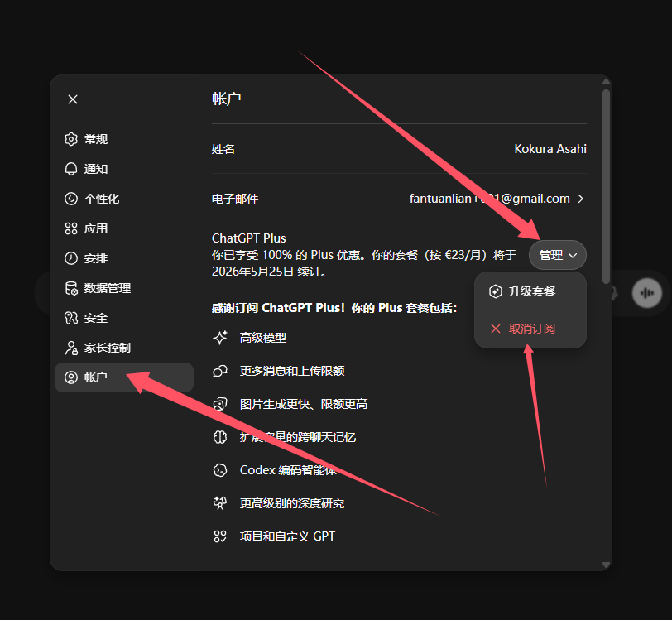Click the 安全 security icon
The image size is (672, 620).
pyautogui.click(x=71, y=318)
